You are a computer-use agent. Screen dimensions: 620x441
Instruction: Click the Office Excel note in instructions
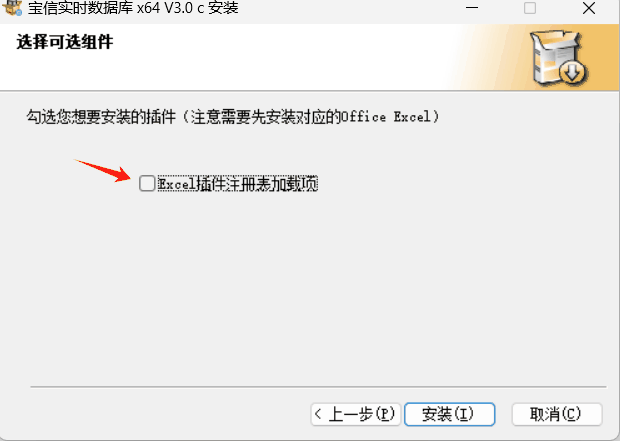click(385, 117)
